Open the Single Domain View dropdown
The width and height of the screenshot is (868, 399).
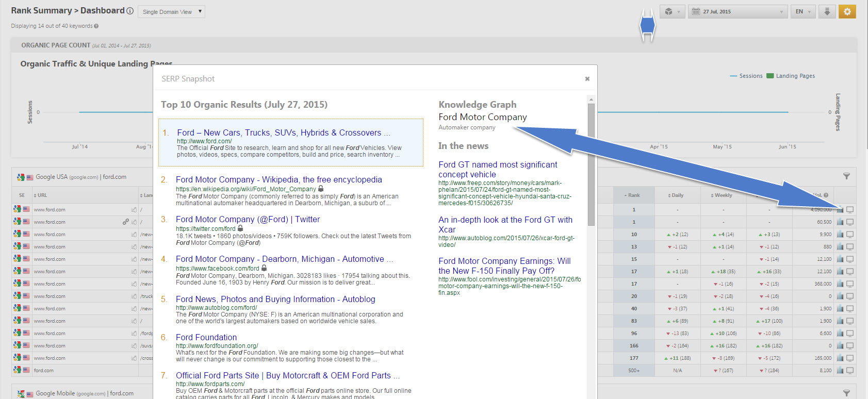pos(171,11)
